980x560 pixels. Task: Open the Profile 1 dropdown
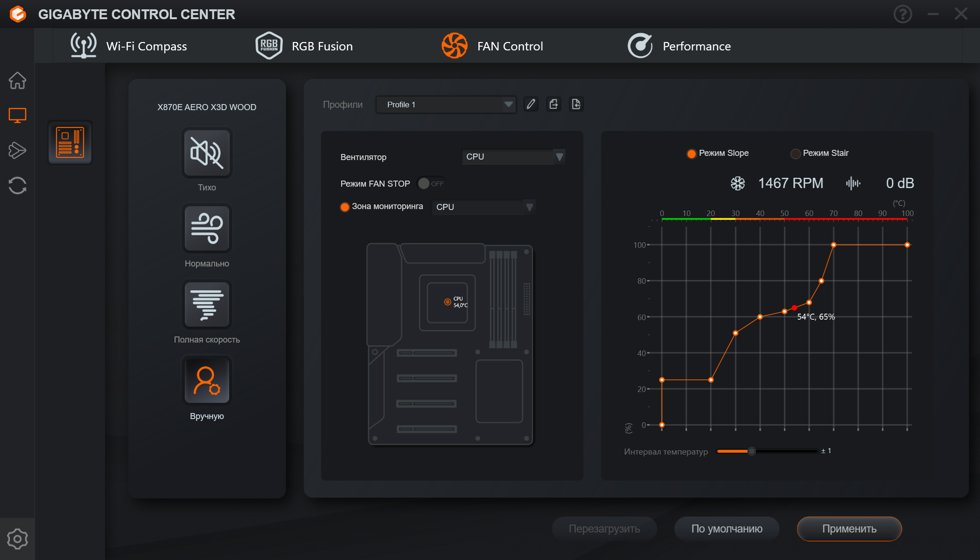[x=446, y=105]
